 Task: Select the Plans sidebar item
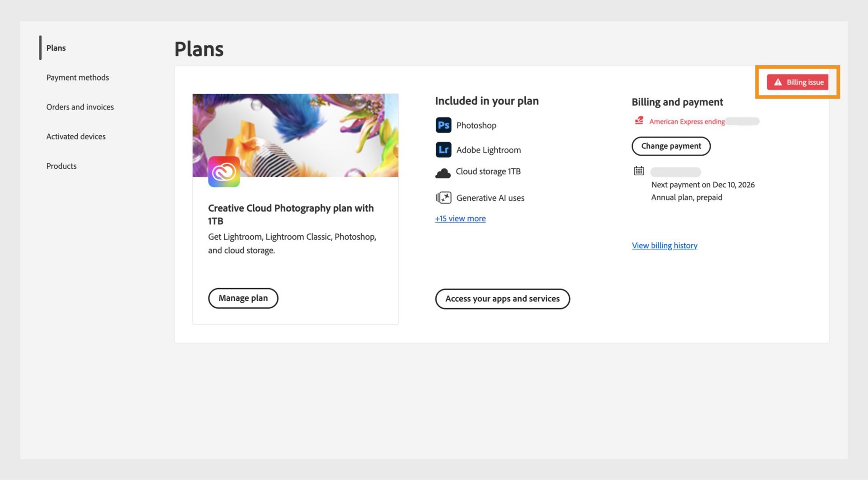click(x=56, y=48)
